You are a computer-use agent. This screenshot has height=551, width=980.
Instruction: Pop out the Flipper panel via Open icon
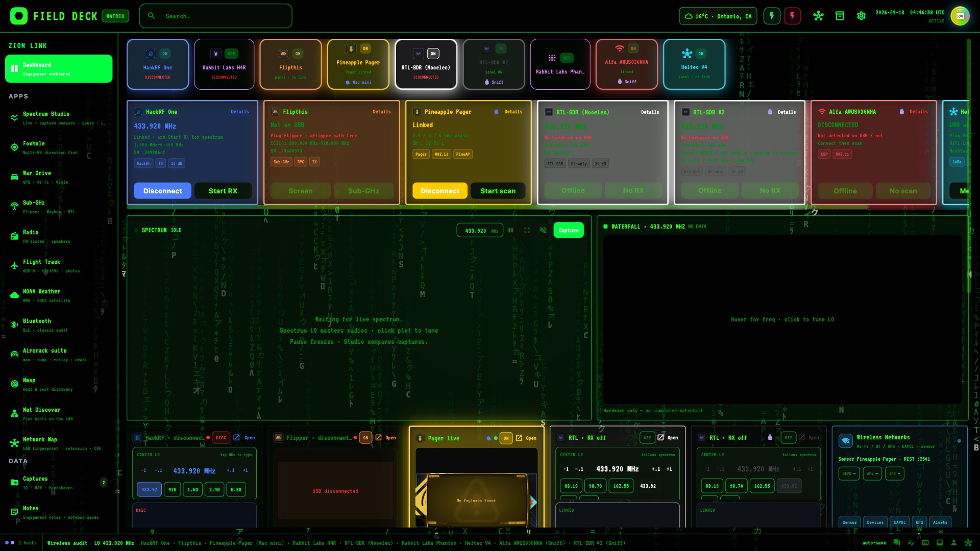click(385, 438)
